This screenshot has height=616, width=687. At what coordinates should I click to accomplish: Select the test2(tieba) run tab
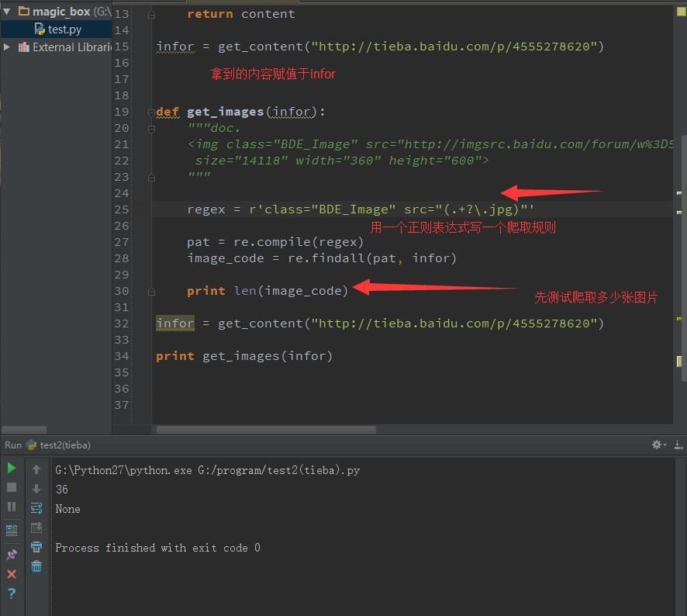click(58, 445)
